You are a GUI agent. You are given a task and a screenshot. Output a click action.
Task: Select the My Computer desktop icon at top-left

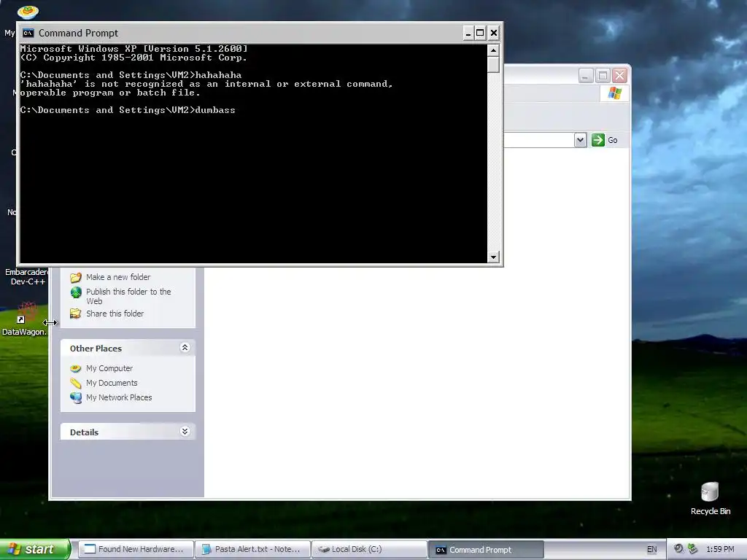[x=27, y=12]
